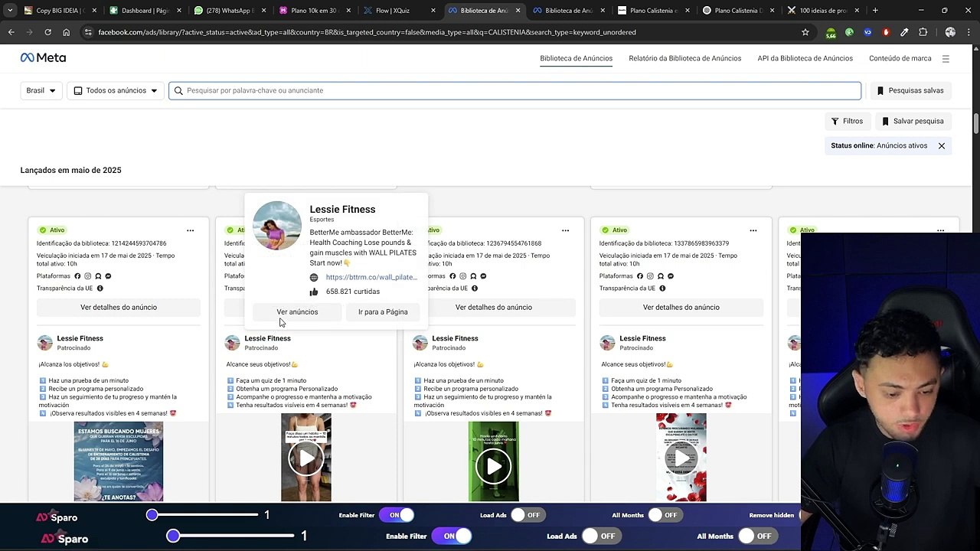
Task: Click the globe icon in Lessie Fitness popup
Action: 314,277
